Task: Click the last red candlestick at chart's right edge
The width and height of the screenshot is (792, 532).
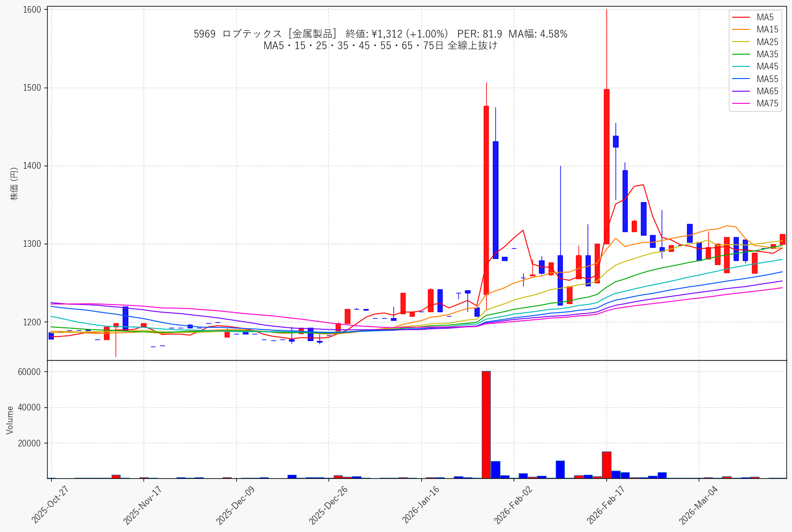Action: [782, 239]
